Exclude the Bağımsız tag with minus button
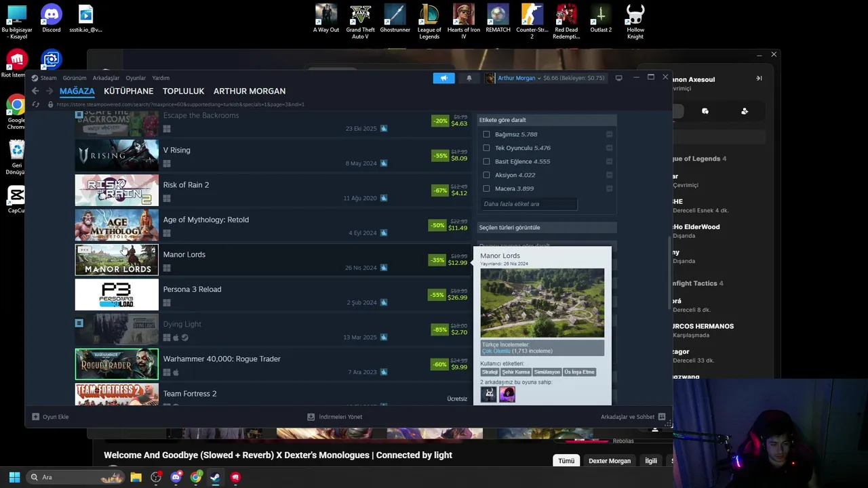 609,134
